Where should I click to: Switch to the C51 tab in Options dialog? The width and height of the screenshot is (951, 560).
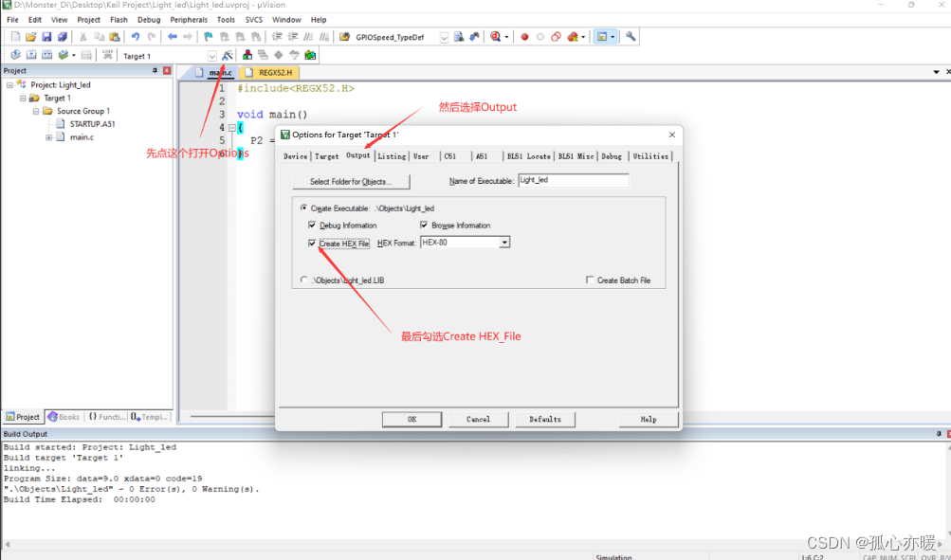pos(450,156)
